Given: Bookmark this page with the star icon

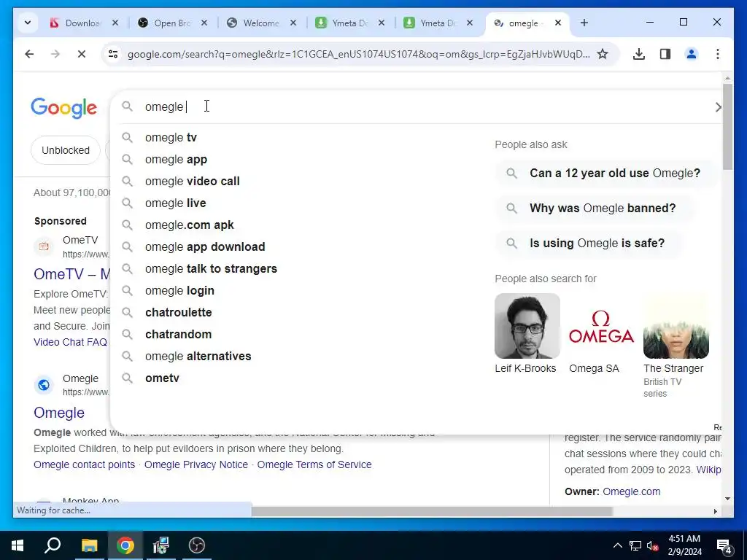Looking at the screenshot, I should click(x=603, y=54).
